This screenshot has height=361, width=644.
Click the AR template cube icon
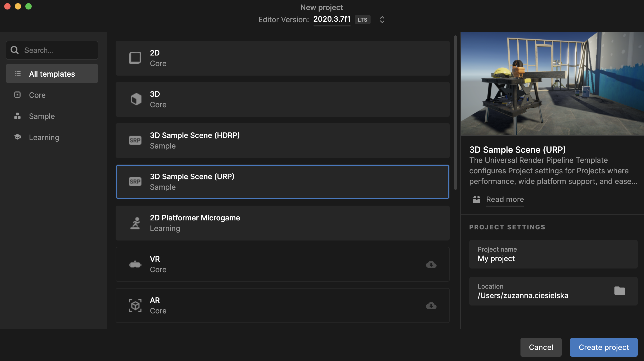pos(135,306)
